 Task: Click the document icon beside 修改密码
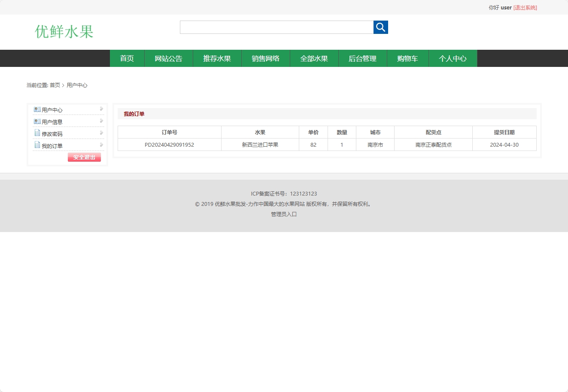point(37,133)
